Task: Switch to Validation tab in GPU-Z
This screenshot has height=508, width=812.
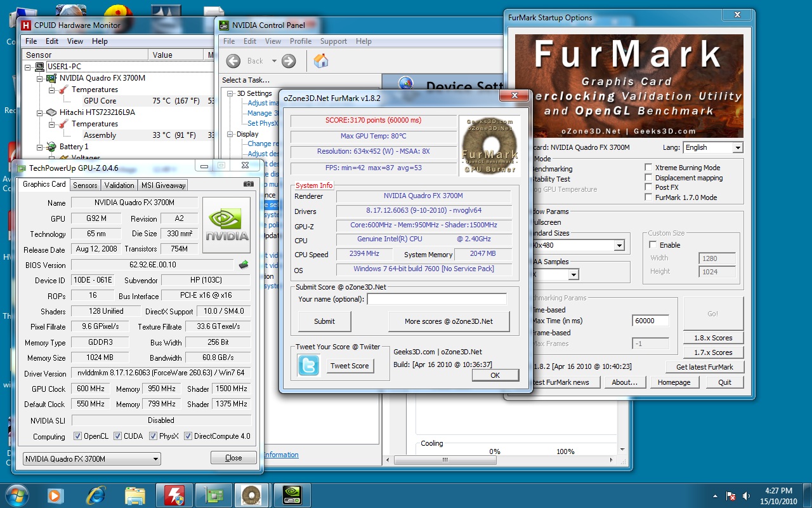Action: (119, 185)
